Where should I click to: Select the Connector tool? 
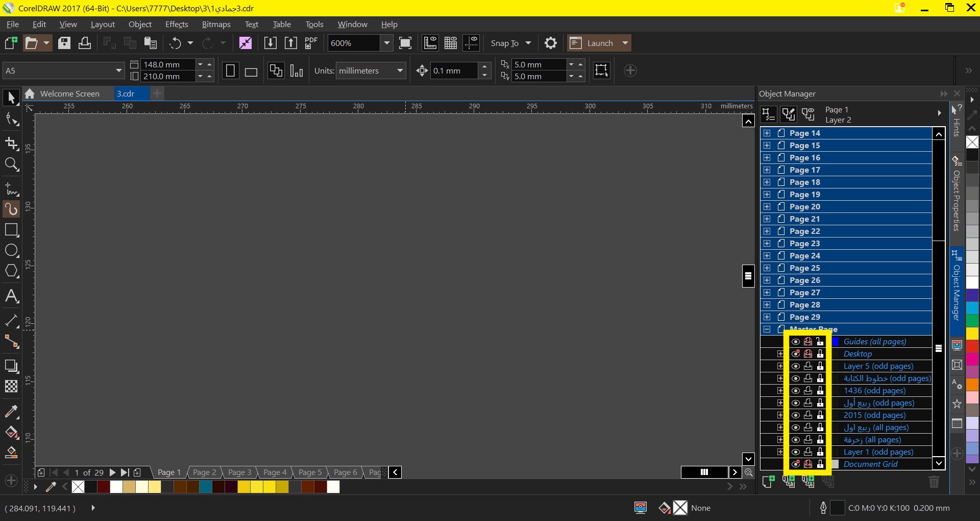click(x=11, y=342)
